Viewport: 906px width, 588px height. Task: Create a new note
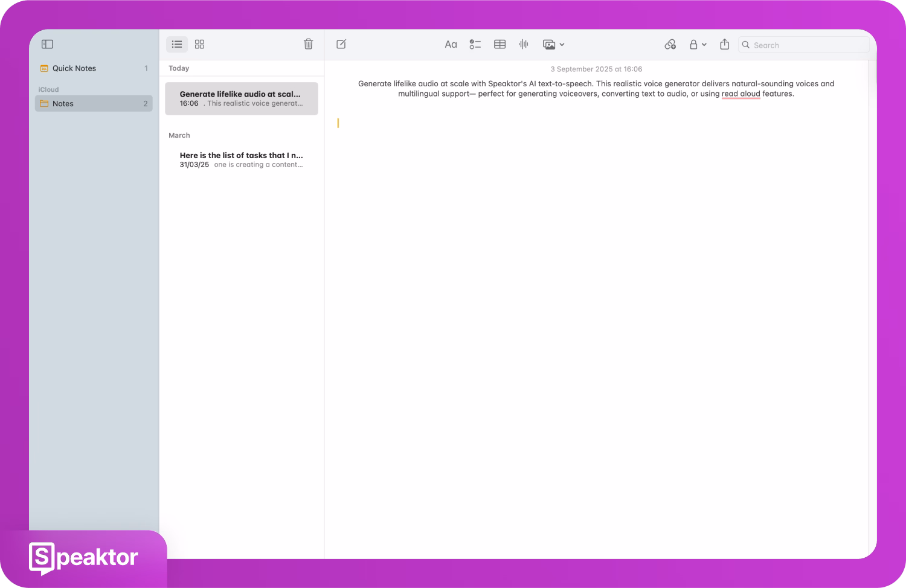(x=341, y=44)
